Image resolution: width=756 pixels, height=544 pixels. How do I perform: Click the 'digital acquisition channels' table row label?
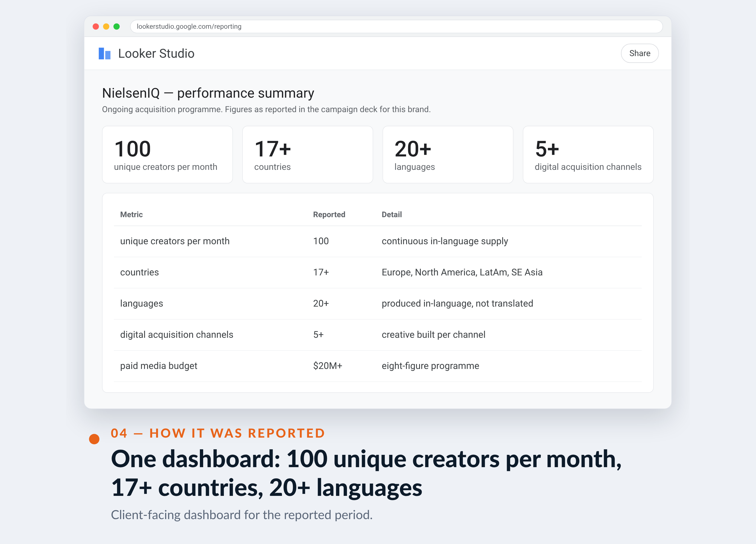[177, 334]
